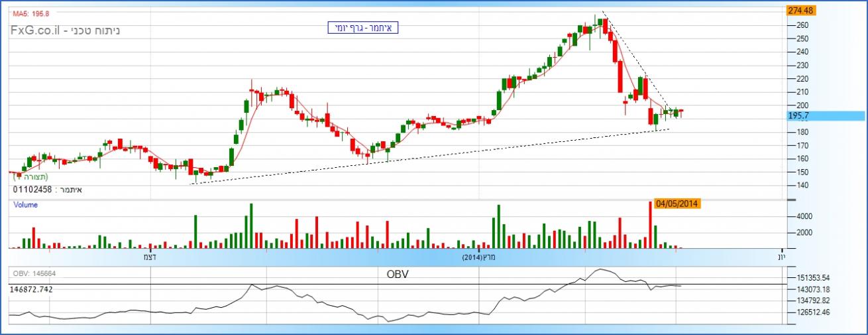Click the tallest red volume bar

(650, 224)
